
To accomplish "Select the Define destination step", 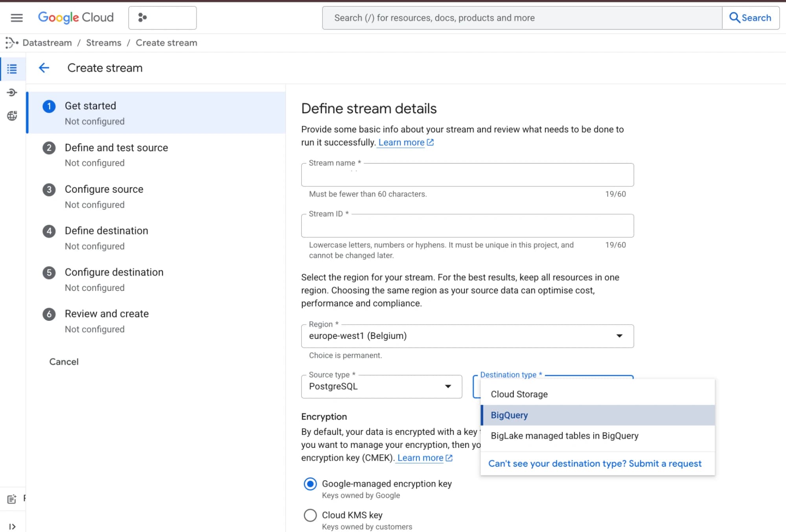I will [x=106, y=231].
